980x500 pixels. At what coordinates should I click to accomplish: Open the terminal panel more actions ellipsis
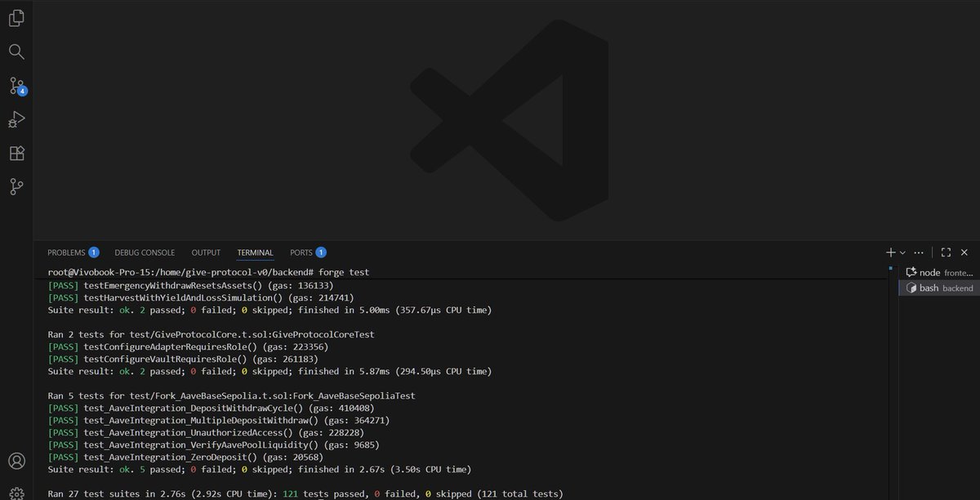tap(919, 253)
